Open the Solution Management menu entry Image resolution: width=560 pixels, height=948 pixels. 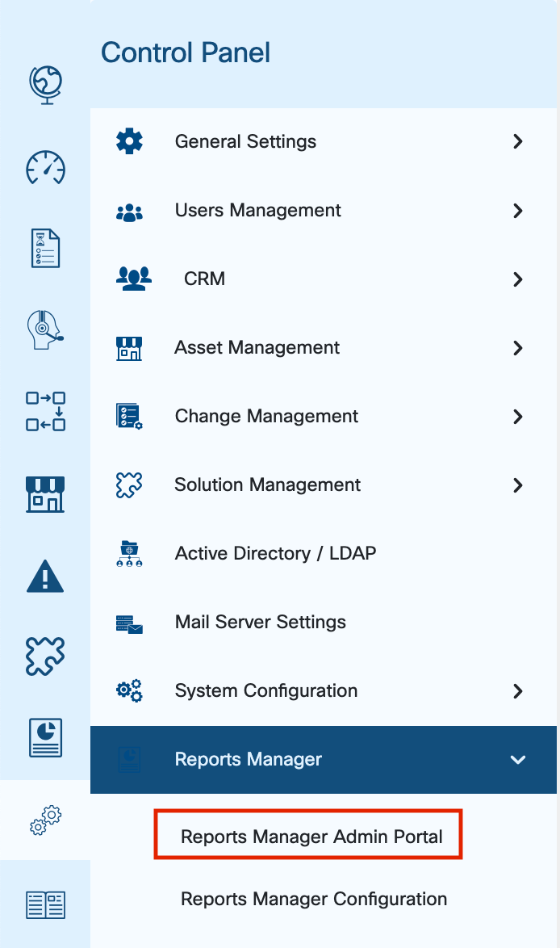click(x=268, y=484)
